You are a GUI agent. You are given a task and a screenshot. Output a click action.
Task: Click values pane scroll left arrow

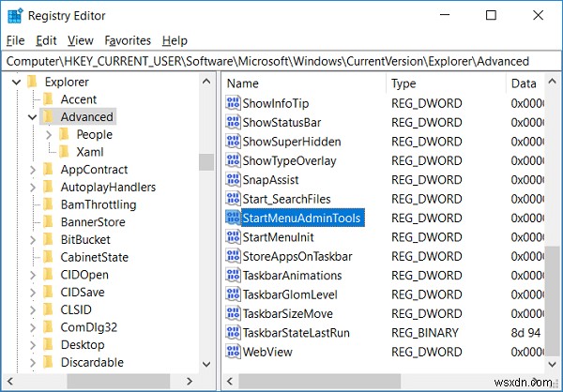[x=230, y=381]
